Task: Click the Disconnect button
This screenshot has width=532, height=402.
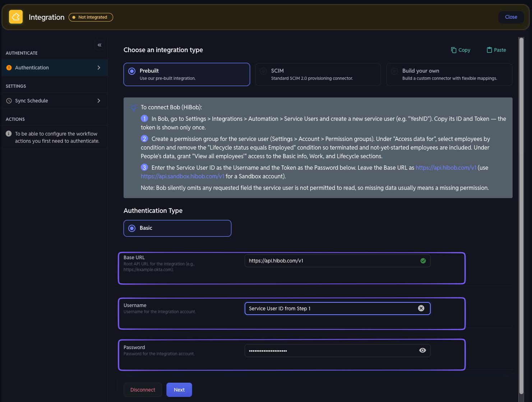Action: click(143, 390)
